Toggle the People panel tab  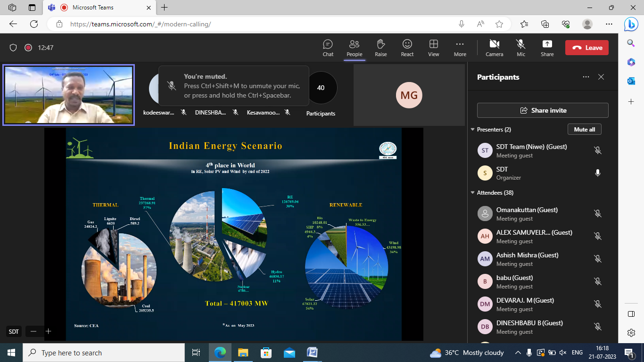[354, 48]
